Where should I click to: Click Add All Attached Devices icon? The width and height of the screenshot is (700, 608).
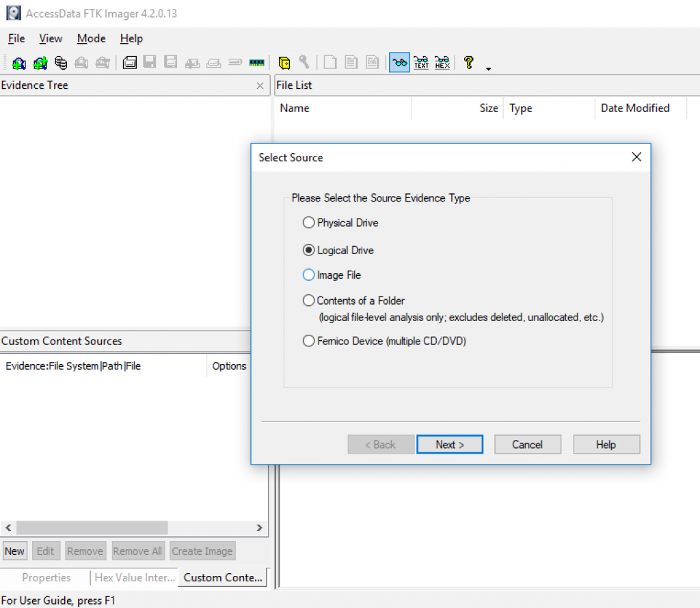[40, 63]
